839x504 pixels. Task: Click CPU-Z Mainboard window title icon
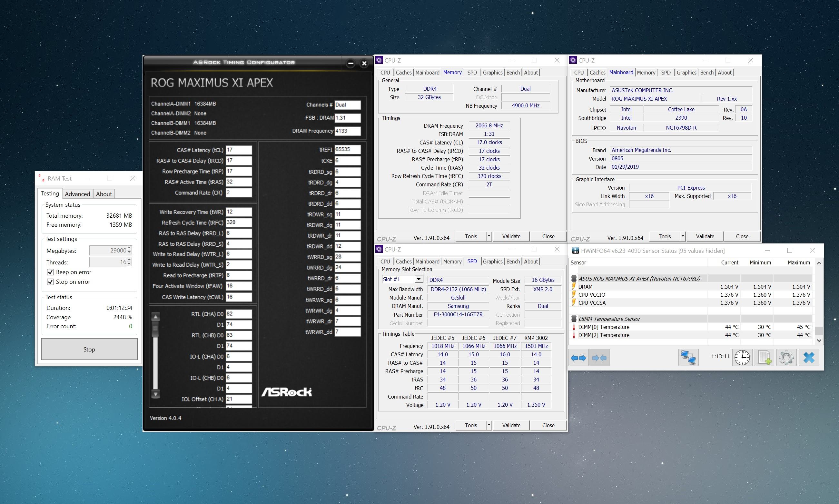point(573,60)
